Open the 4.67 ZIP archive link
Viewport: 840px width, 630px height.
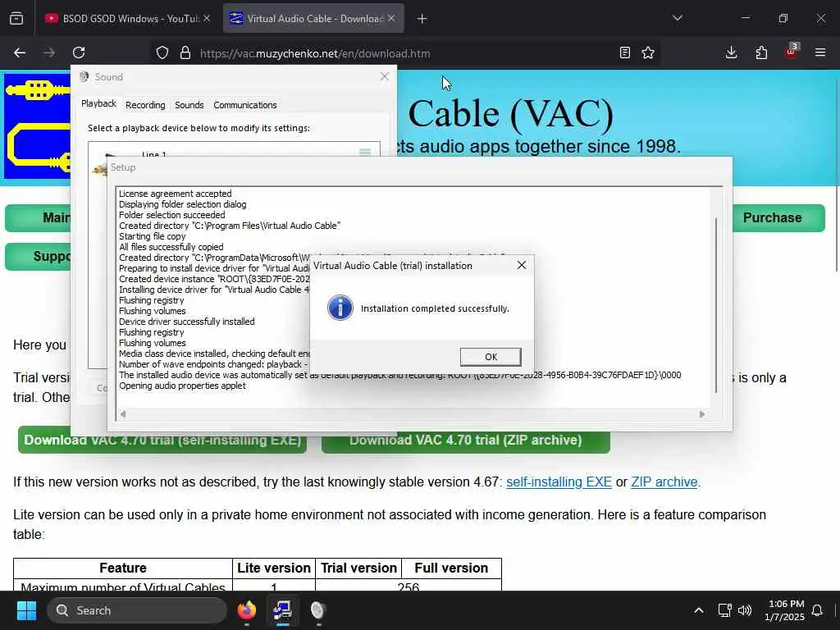[x=664, y=482]
